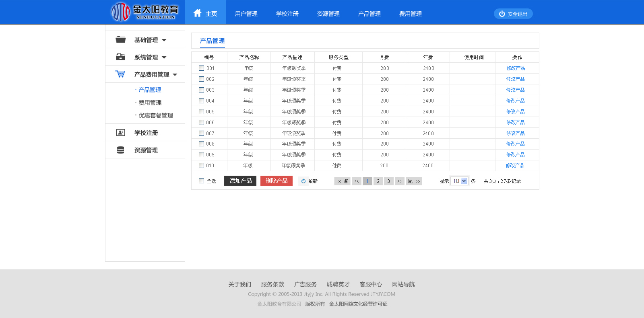Viewport: 644px width, 318px height.
Task: Expand the 基础管理 dropdown arrow
Action: pos(164,40)
